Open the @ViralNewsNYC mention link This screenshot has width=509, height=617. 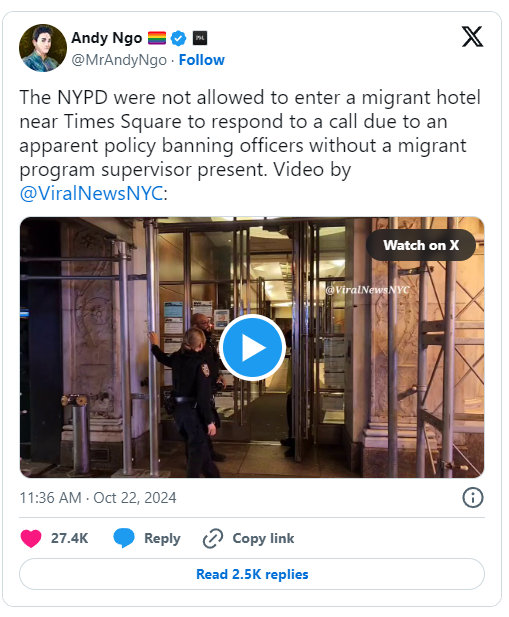[x=91, y=193]
